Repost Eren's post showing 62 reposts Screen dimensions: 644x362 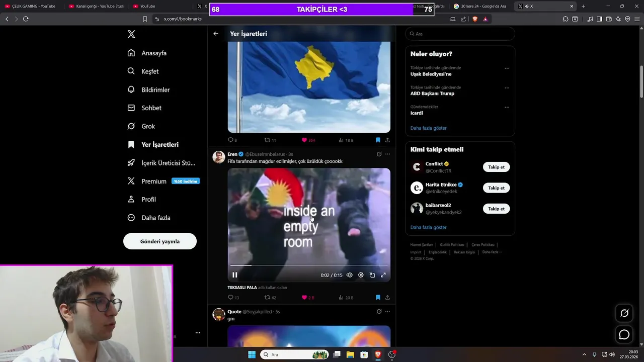270,298
